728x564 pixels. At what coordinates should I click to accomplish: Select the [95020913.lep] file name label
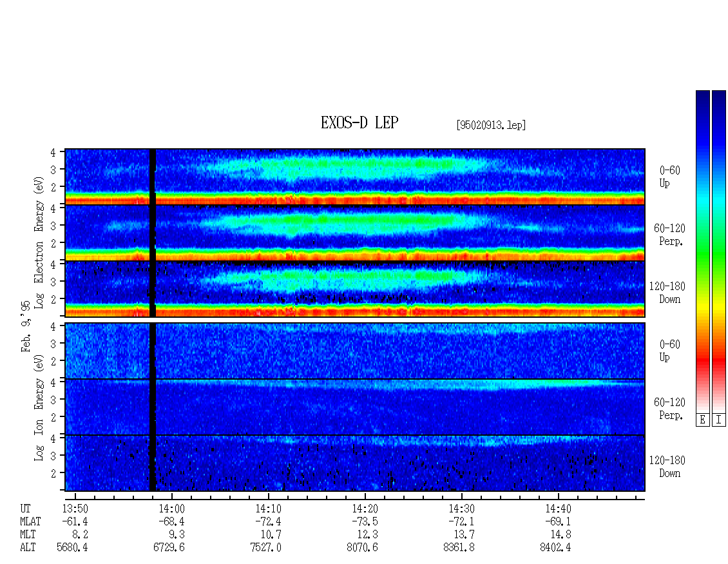(491, 125)
